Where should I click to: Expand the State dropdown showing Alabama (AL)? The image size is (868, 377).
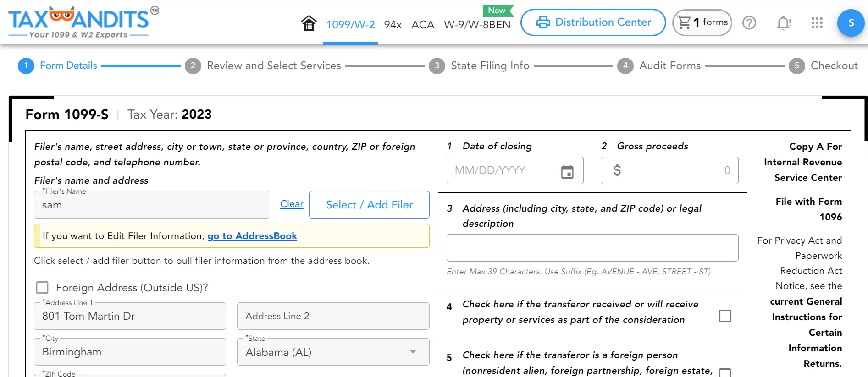tap(412, 352)
